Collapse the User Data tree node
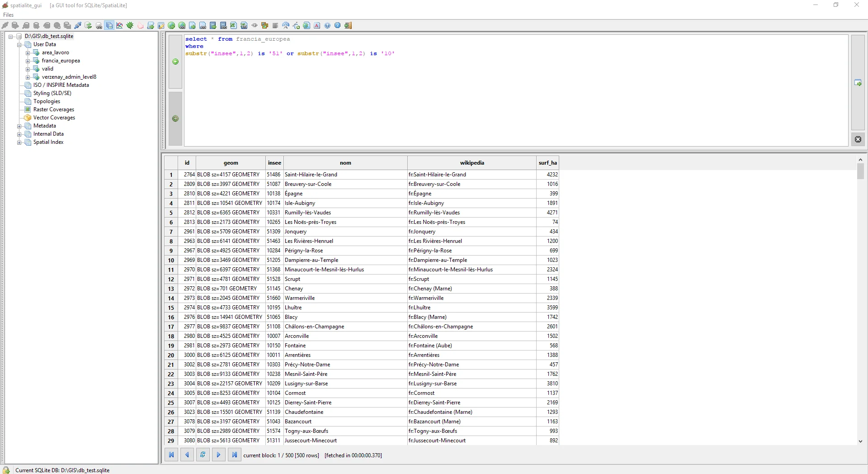 (x=19, y=45)
